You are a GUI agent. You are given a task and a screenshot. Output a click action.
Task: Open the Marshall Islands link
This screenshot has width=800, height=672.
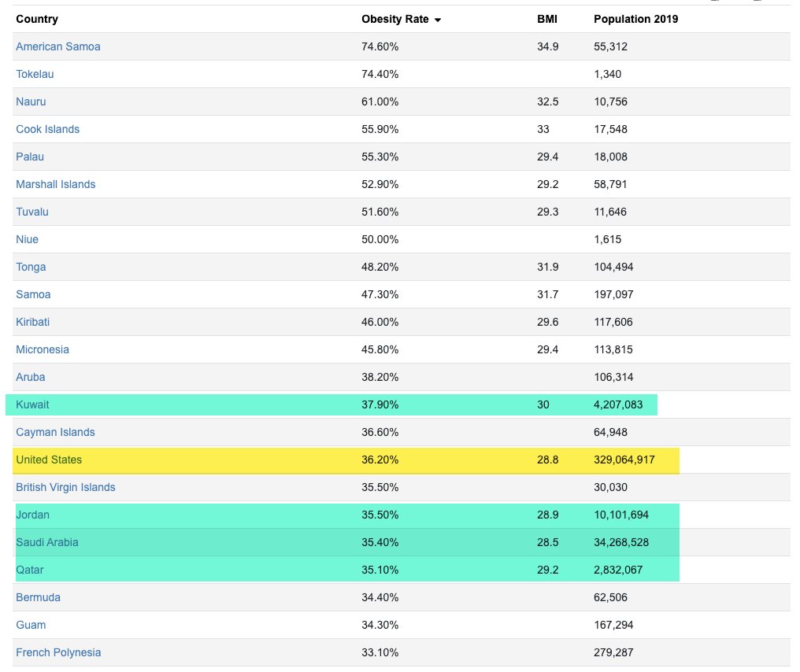[56, 184]
